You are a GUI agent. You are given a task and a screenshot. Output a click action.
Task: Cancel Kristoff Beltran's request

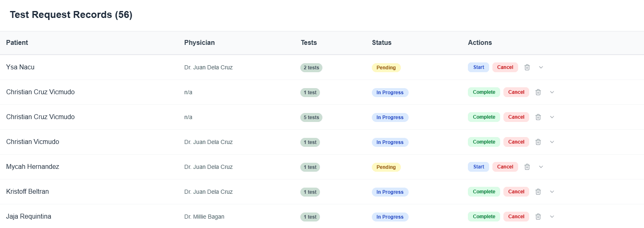[516, 192]
